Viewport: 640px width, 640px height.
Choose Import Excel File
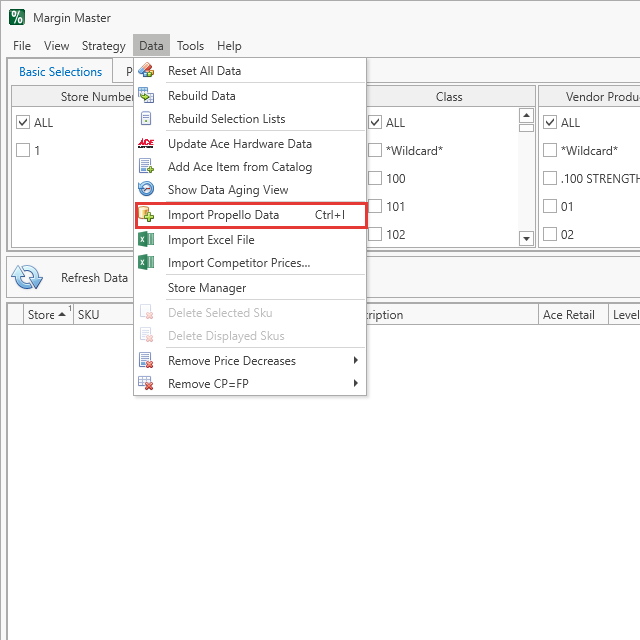coord(250,240)
